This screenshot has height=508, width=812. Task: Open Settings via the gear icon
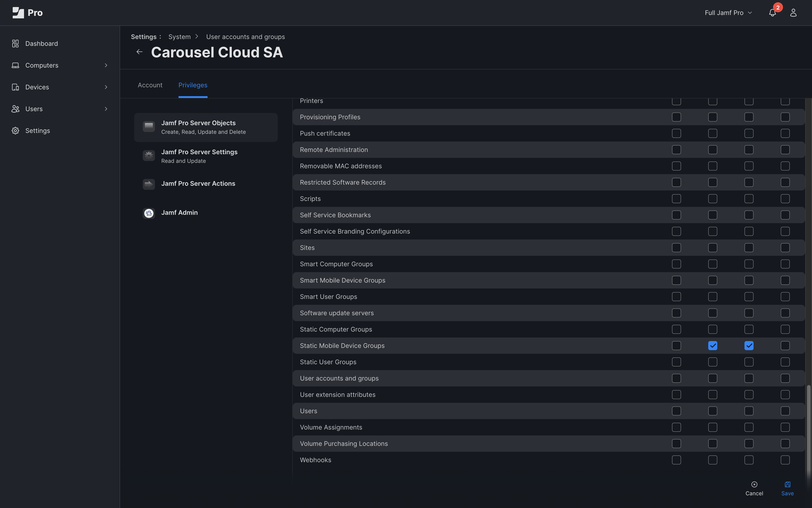(15, 131)
